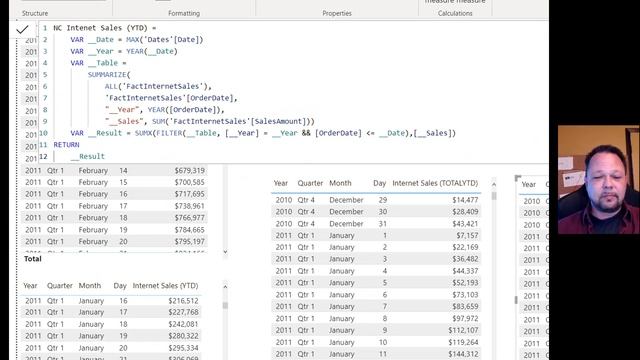Screen dimensions: 640x360
Task: Select the $766,977 value for February 18
Action: click(190, 218)
